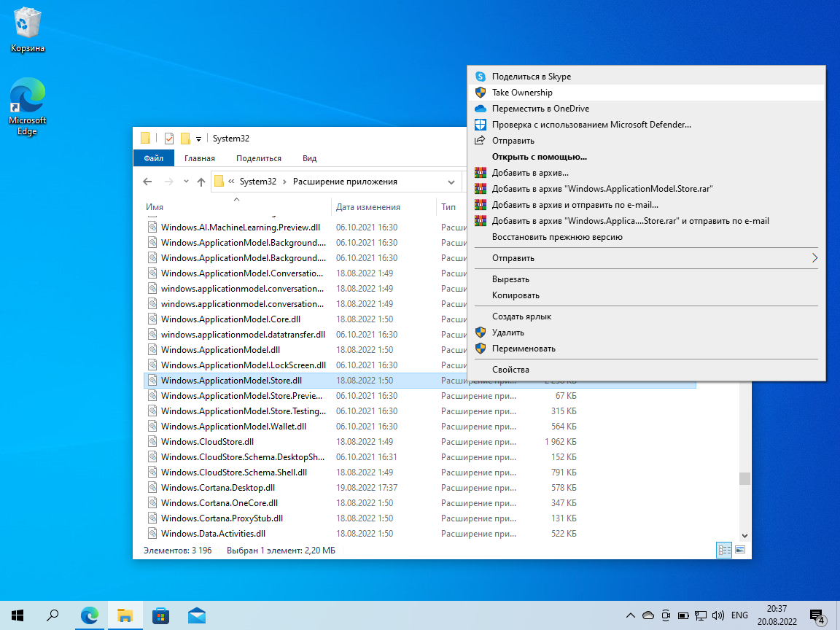The height and width of the screenshot is (630, 840).
Task: Choose Поделиться в Skype
Action: pyautogui.click(x=646, y=77)
